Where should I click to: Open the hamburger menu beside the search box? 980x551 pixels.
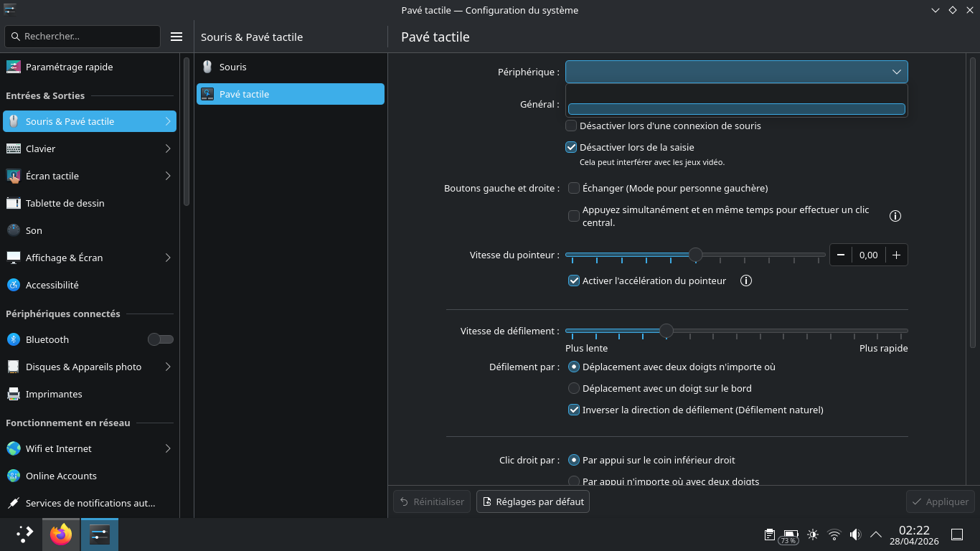[176, 37]
